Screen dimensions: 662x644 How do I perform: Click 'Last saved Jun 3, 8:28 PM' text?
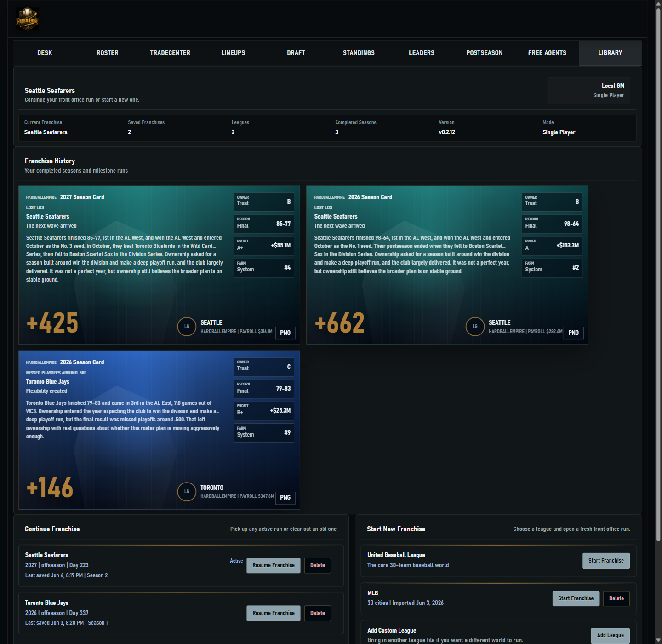click(54, 623)
